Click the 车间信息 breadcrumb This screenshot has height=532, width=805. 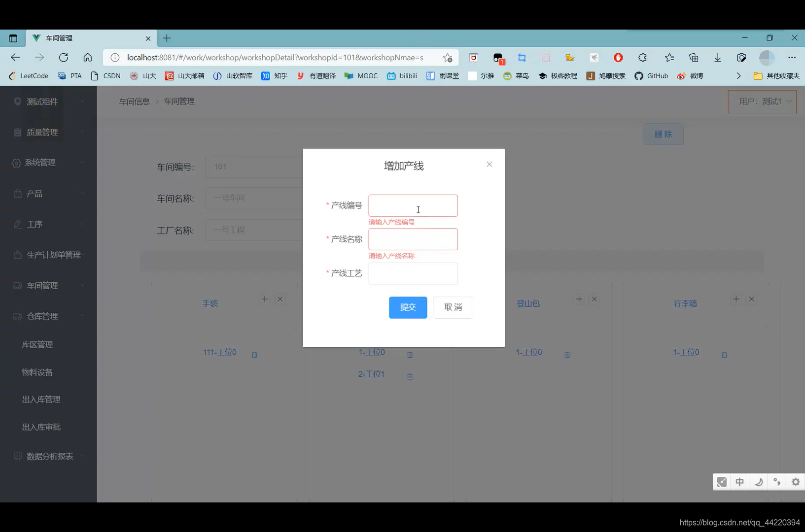pyautogui.click(x=134, y=101)
